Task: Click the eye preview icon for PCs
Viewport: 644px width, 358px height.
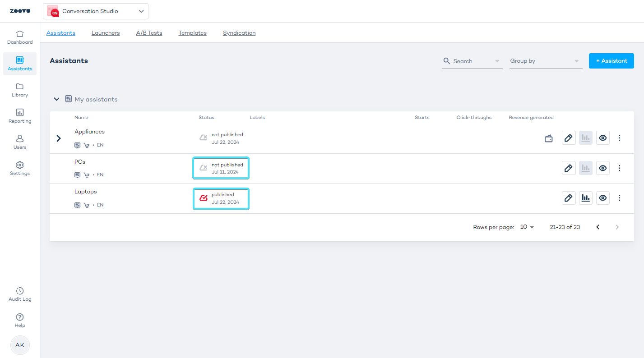Action: click(603, 168)
